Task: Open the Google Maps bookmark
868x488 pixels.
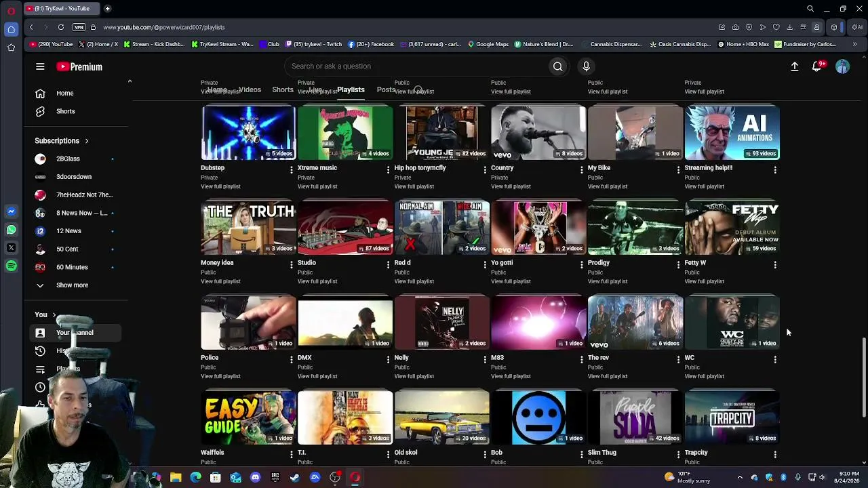Action: (488, 45)
